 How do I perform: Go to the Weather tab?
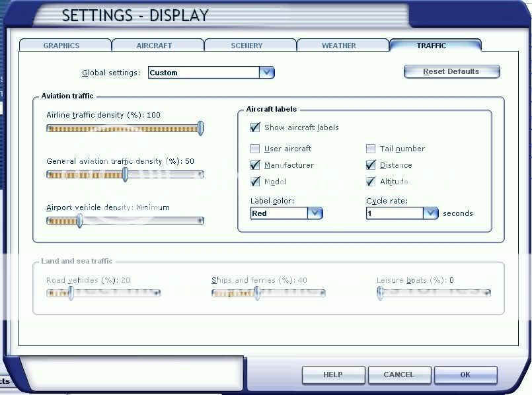[x=339, y=46]
